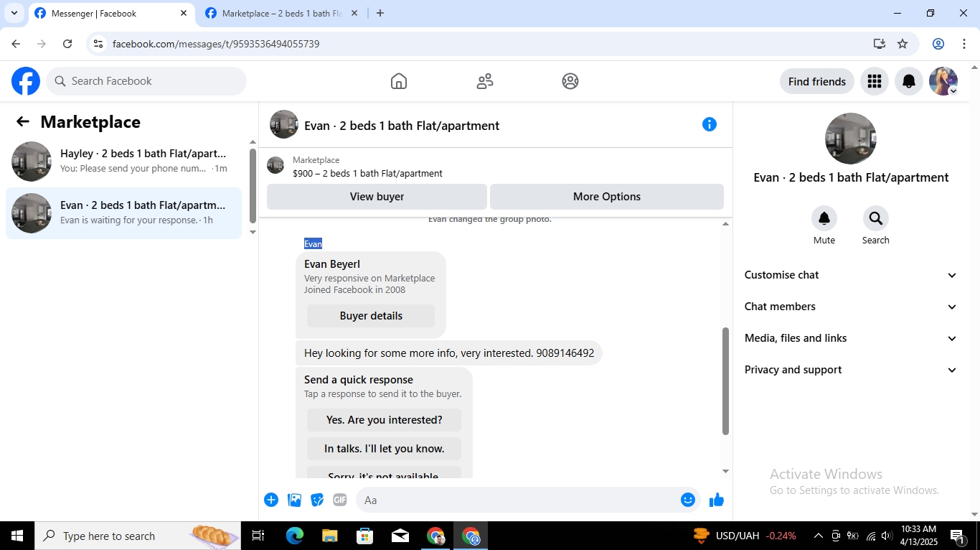Viewport: 980px width, 550px height.
Task: Click the conversation list scrollbar thumb
Action: [x=253, y=185]
